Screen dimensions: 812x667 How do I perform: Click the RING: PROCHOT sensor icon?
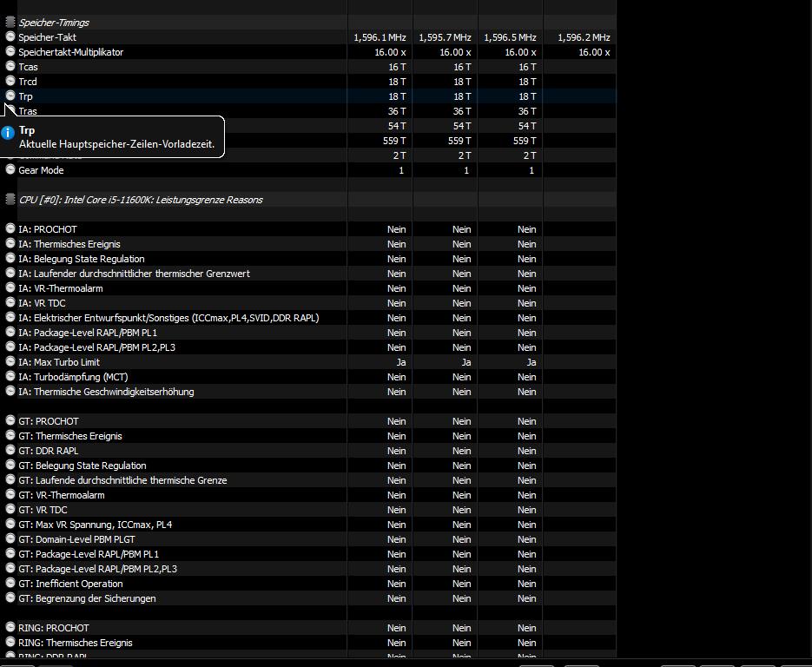point(10,626)
